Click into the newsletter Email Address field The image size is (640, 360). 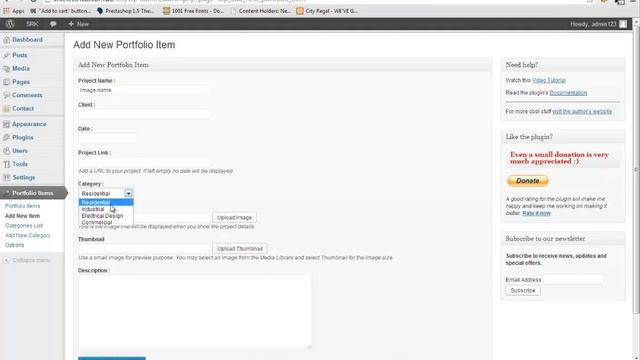pos(573,280)
